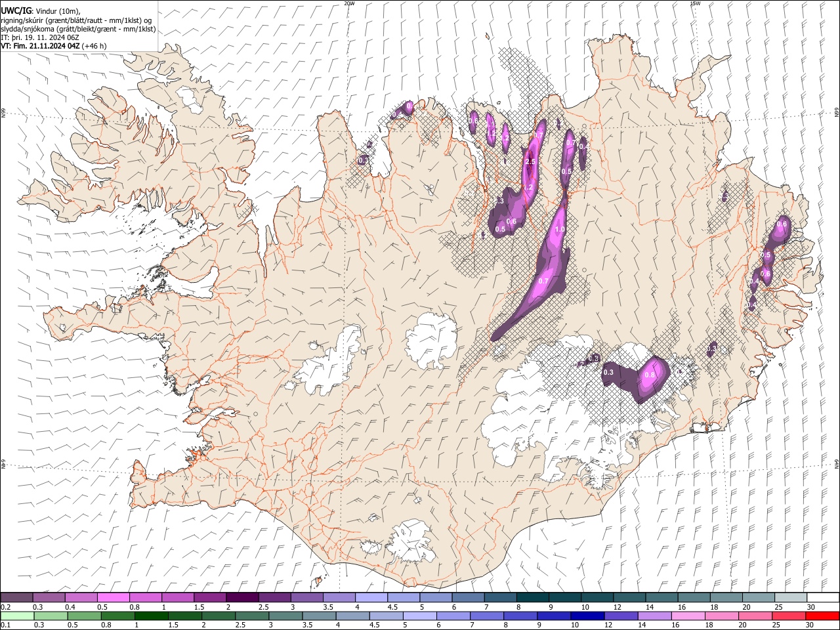Click the 20W longitude label
840x630 pixels.
coord(349,3)
